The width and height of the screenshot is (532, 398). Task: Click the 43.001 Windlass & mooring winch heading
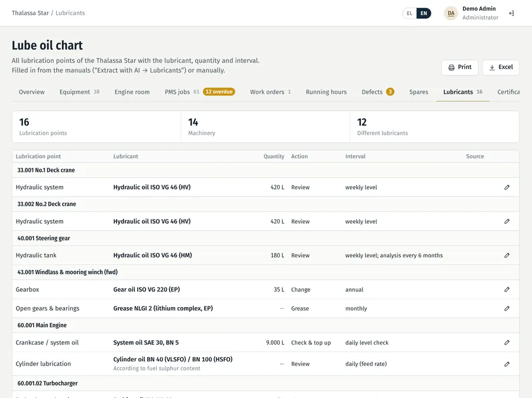67,272
